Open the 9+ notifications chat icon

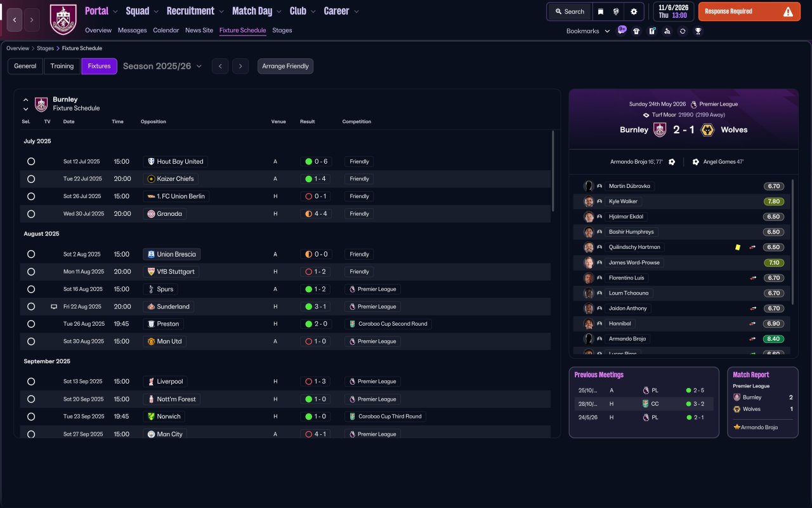click(622, 30)
